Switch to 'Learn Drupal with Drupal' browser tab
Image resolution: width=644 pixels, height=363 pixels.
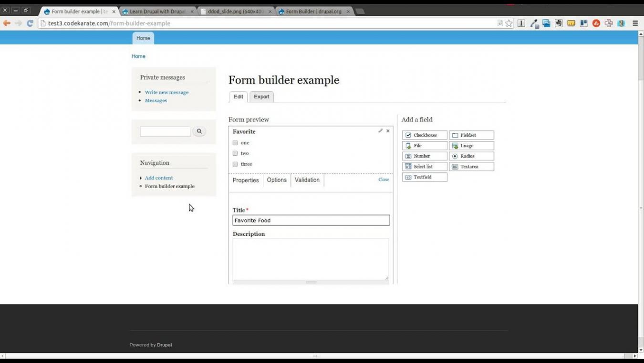(x=157, y=11)
